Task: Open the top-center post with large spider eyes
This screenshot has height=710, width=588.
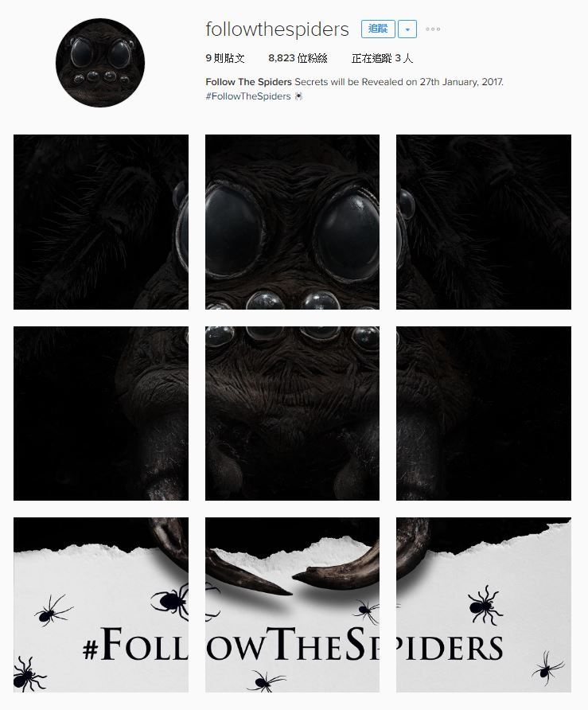Action: (293, 222)
